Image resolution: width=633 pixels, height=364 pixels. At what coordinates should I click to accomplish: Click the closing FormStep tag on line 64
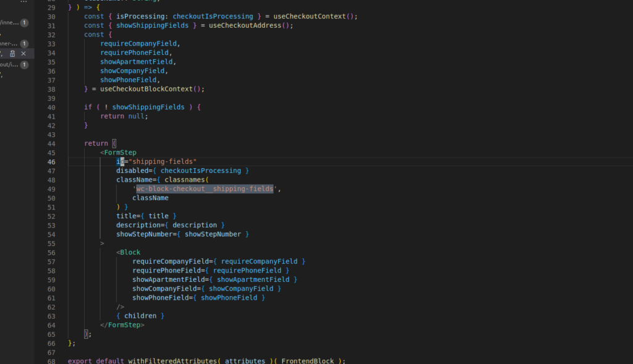(124, 324)
